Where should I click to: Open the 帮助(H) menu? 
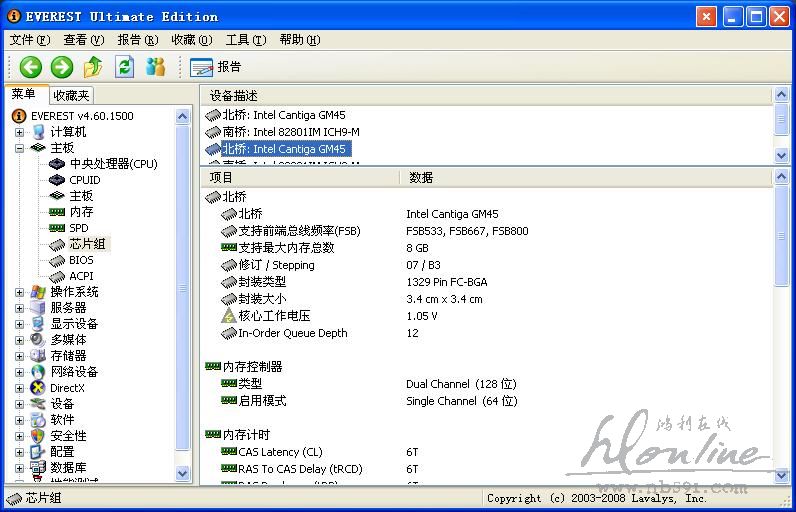click(x=300, y=40)
